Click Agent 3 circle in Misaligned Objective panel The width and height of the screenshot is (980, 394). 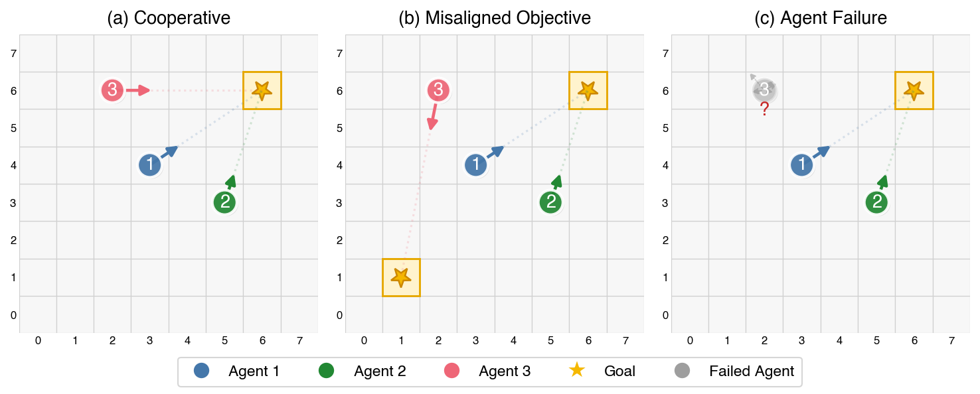pyautogui.click(x=438, y=90)
